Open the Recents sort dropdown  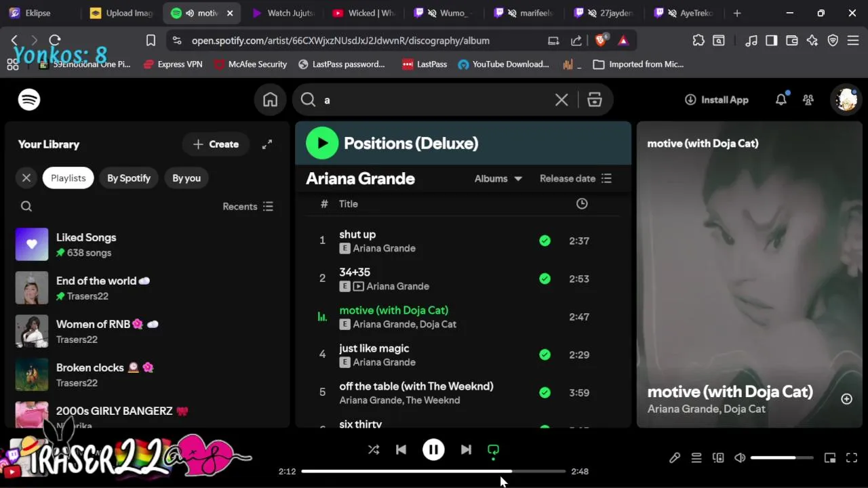248,206
